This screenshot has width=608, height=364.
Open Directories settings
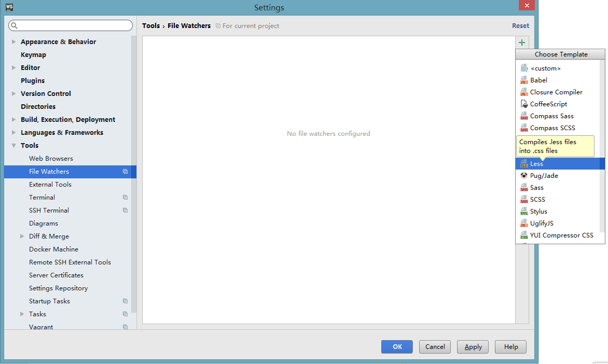point(38,107)
